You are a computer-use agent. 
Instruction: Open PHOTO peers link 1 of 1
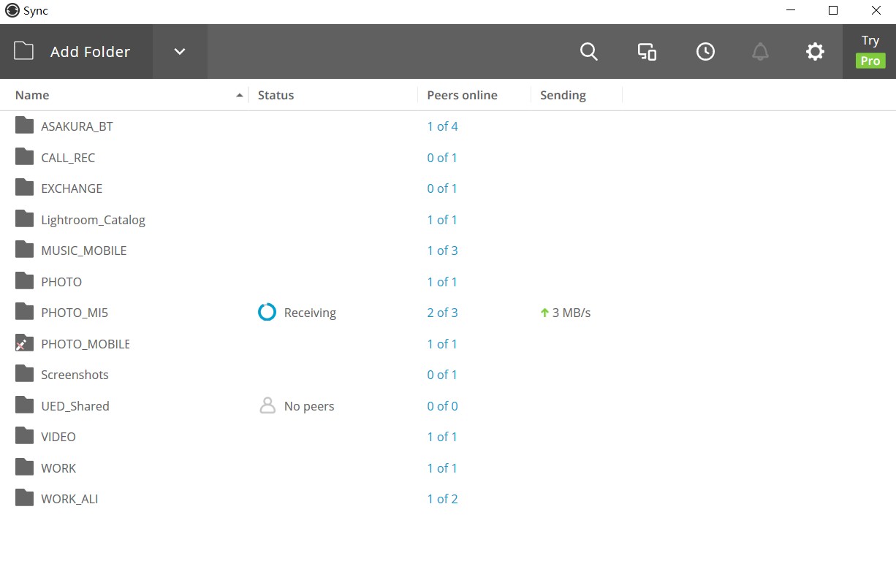point(442,282)
